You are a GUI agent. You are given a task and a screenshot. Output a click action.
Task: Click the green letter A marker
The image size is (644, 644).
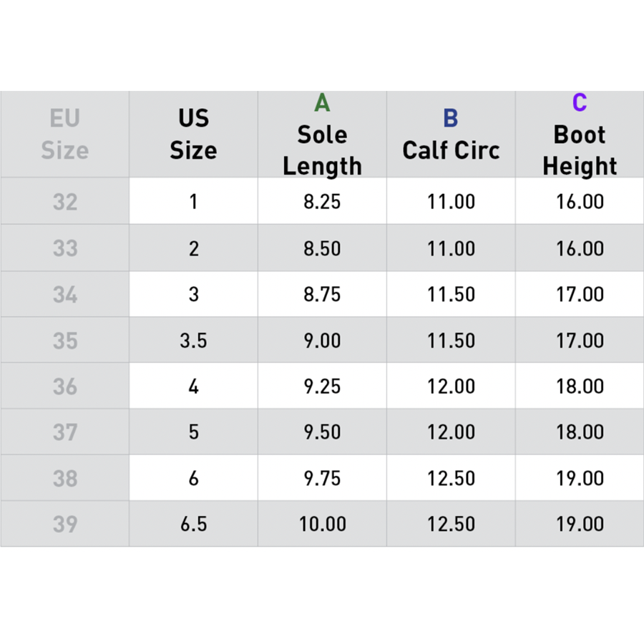(322, 103)
